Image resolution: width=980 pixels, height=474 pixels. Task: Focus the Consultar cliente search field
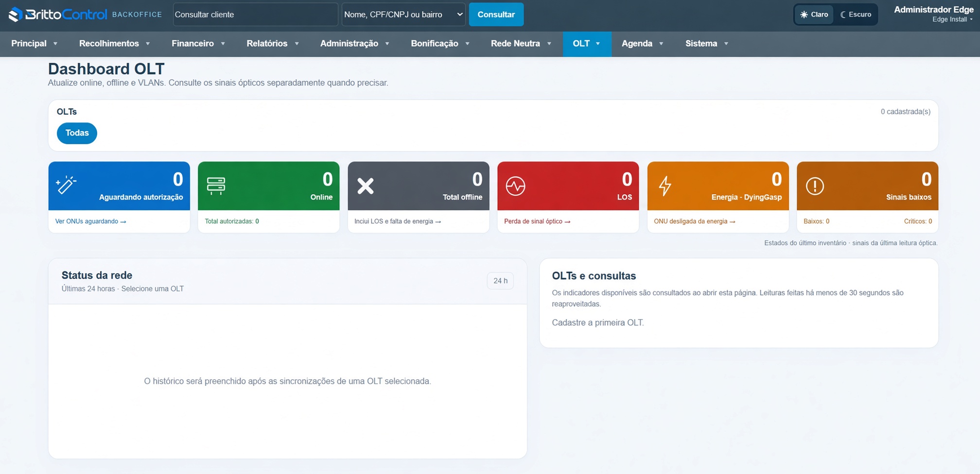(x=255, y=15)
